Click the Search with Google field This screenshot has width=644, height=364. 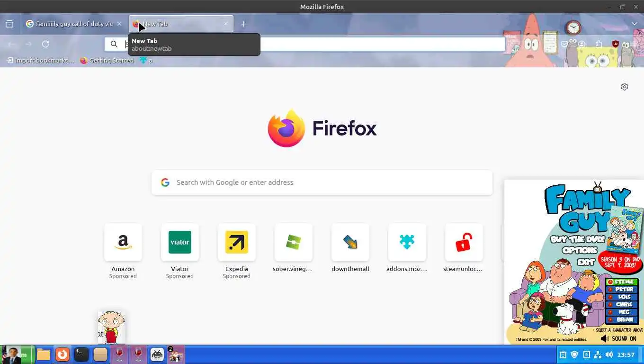click(x=322, y=182)
